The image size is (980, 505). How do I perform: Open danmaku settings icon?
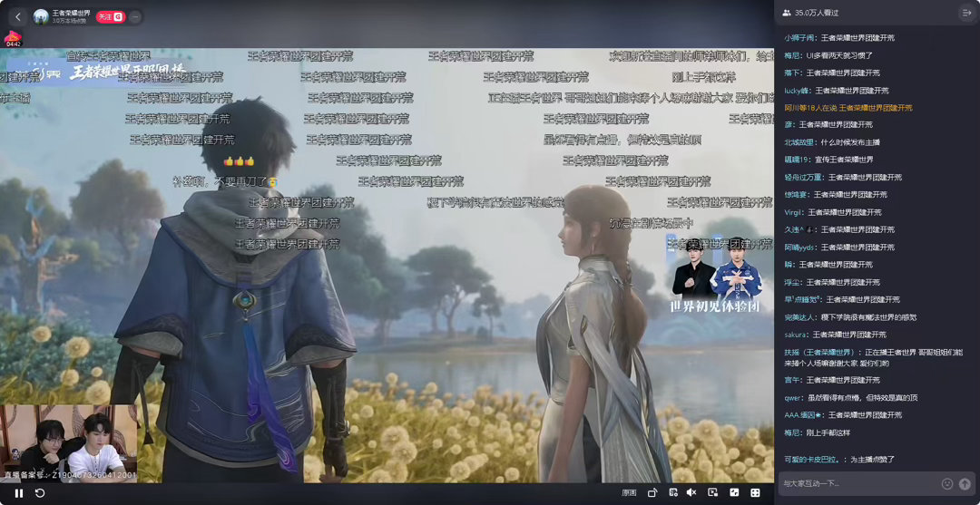click(672, 493)
